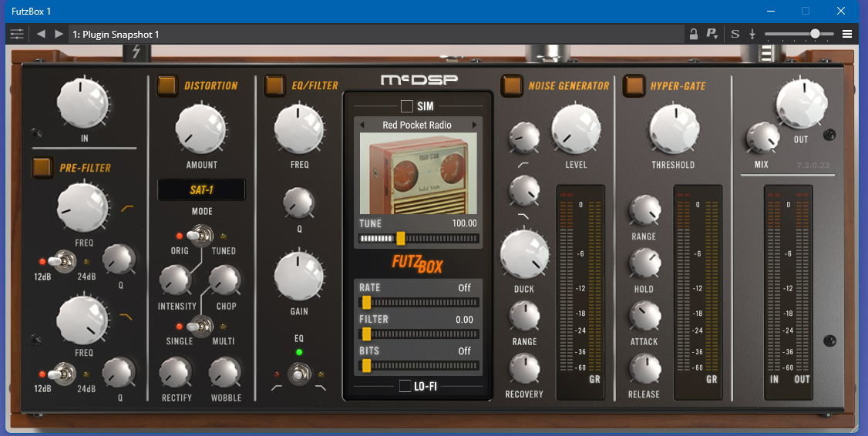Open the hamburger menu icon
The height and width of the screenshot is (436, 868).
coord(847,35)
